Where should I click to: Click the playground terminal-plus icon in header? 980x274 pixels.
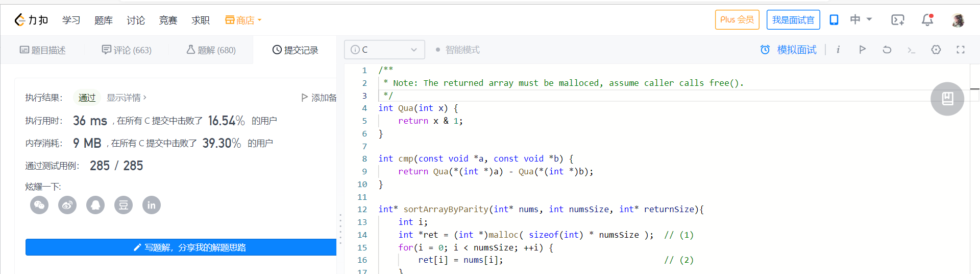(x=897, y=20)
